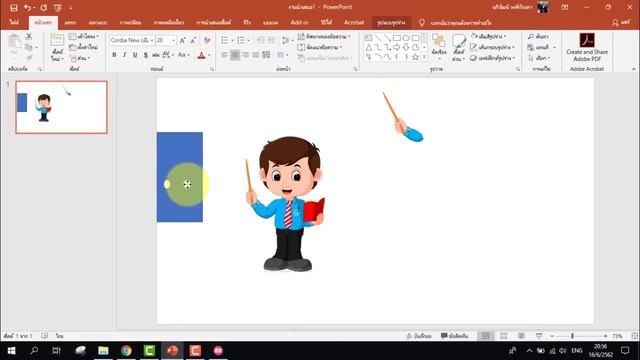Open the Change Case Aa dropdown

point(183,55)
